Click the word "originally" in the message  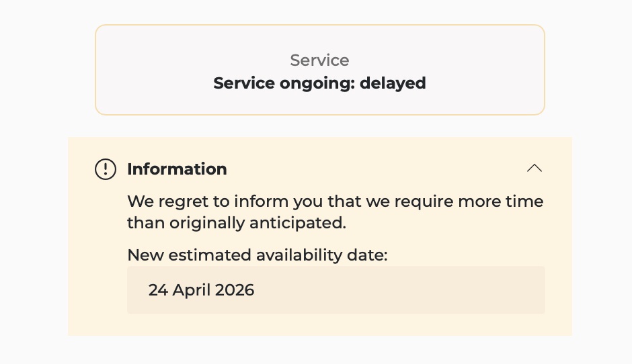tap(206, 222)
